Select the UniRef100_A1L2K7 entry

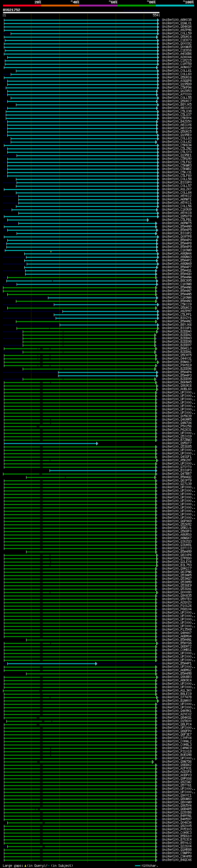[x=176, y=189]
